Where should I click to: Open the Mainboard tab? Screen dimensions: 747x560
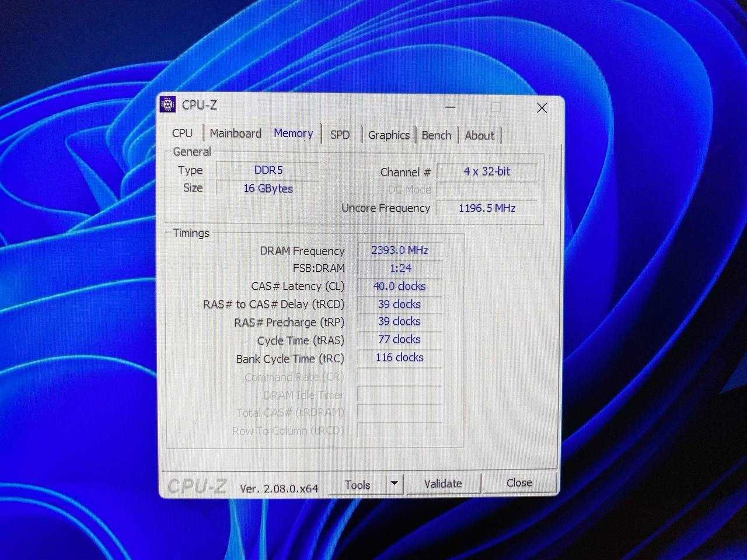(x=235, y=134)
